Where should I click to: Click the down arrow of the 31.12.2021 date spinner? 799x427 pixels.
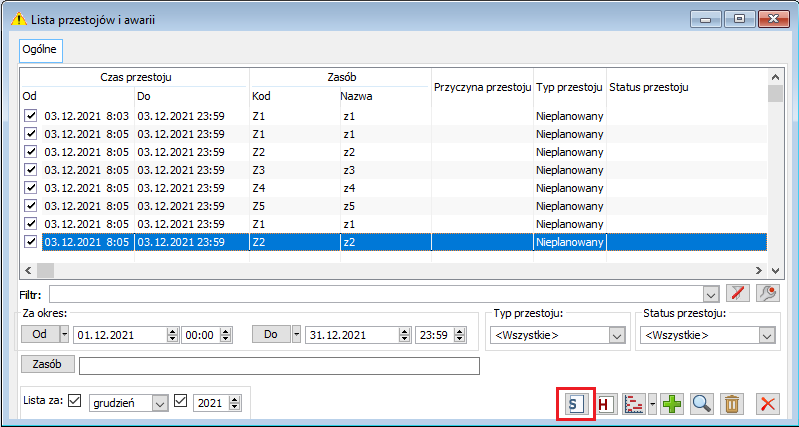coord(405,339)
